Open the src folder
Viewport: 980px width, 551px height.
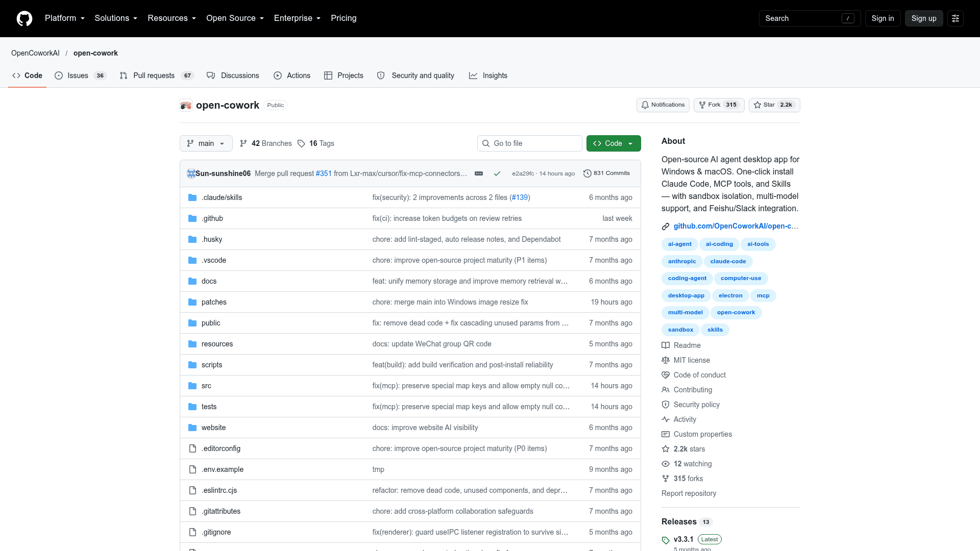206,386
